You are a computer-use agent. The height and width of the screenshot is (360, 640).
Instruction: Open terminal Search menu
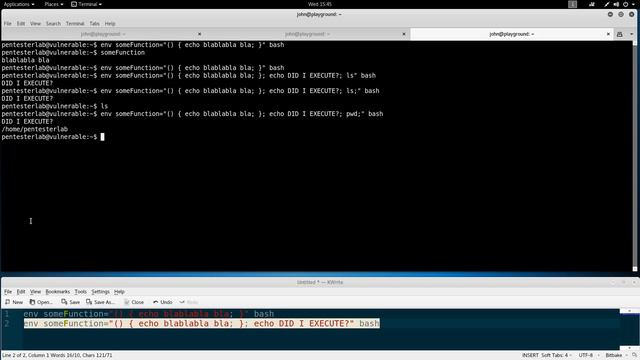click(53, 24)
